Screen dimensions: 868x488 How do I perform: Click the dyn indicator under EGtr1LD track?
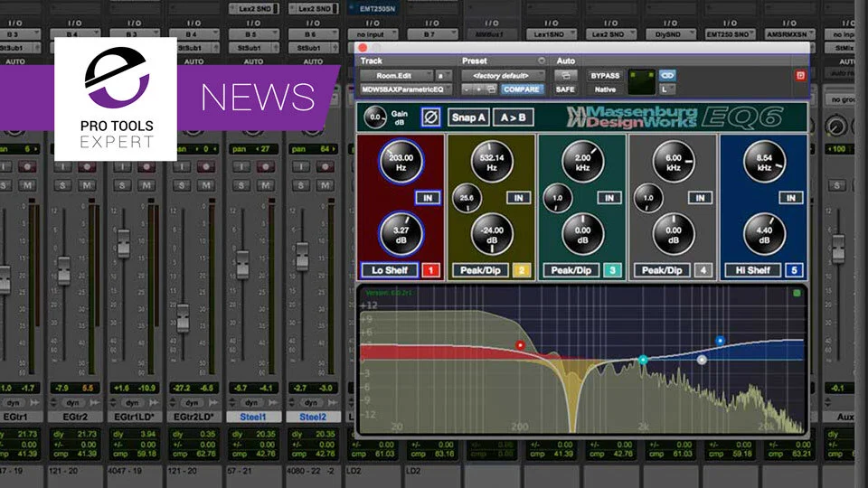(132, 403)
